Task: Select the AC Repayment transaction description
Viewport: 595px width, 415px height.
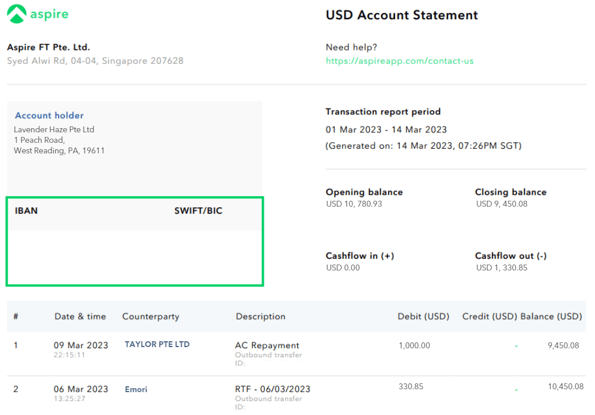Action: pos(267,346)
